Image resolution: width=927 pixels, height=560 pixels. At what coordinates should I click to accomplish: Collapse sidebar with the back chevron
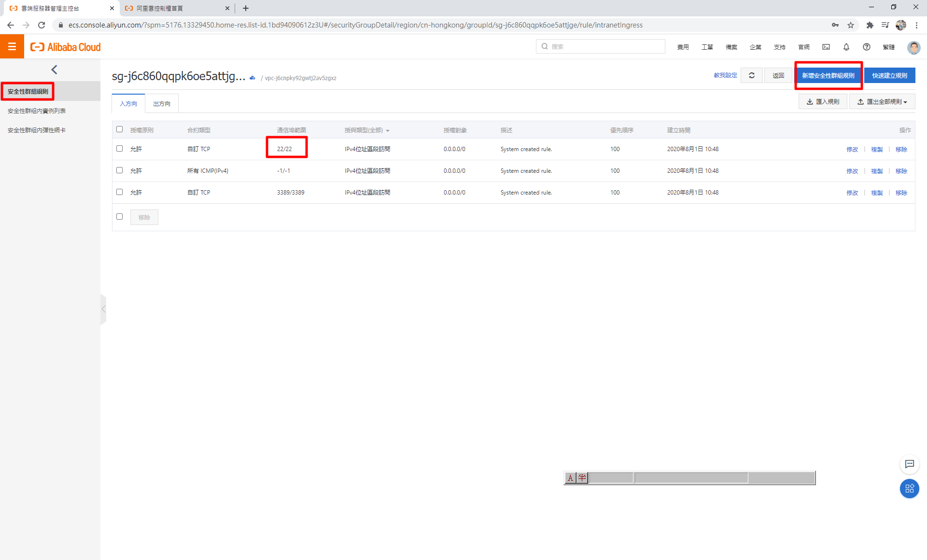54,70
